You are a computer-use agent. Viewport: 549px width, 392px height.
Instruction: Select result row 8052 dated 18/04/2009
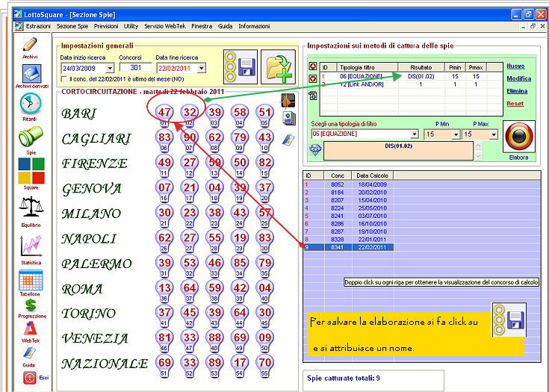click(x=348, y=184)
